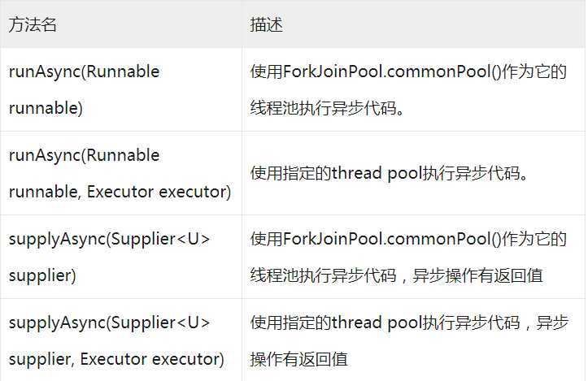The image size is (588, 381).
Task: Click first ForkJoinPool.commonPool() description text
Action: 408,89
